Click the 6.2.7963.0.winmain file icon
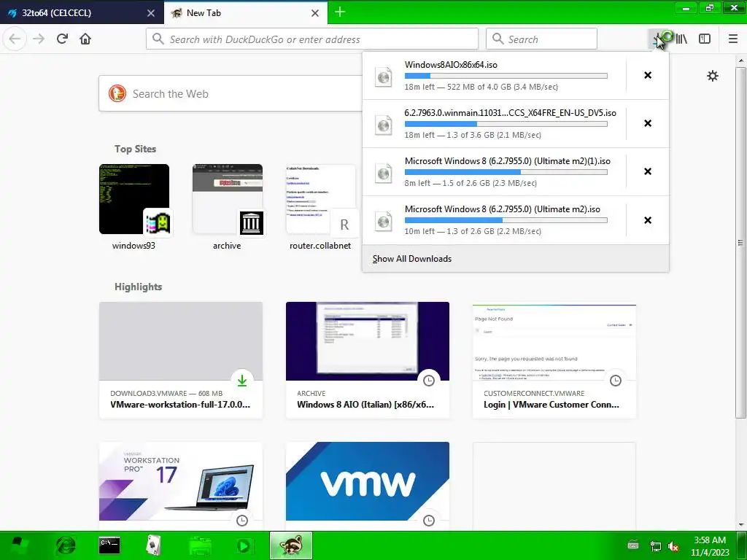Screen dimensions: 747x560 point(384,125)
